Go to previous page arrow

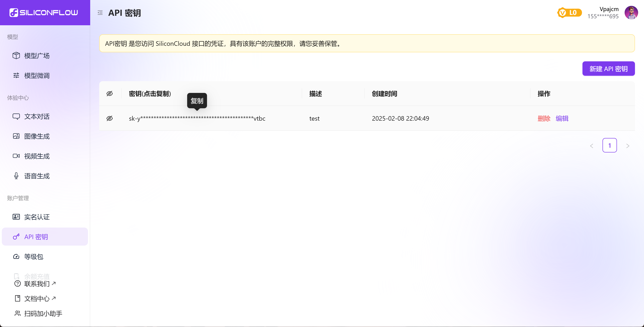pos(591,146)
